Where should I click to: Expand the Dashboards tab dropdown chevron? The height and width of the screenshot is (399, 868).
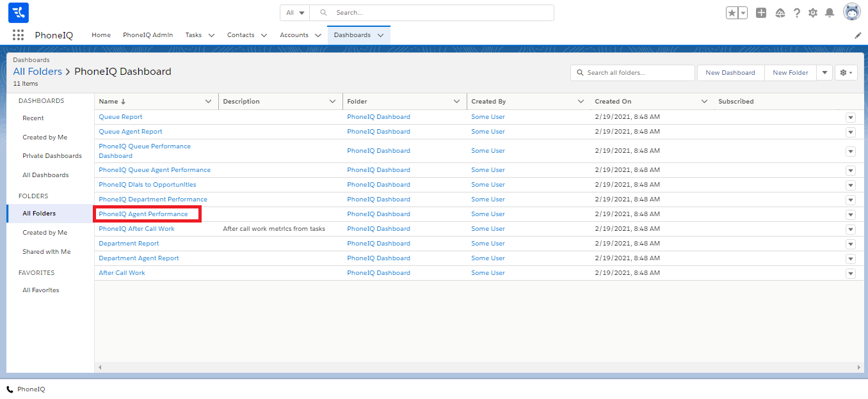(x=380, y=35)
